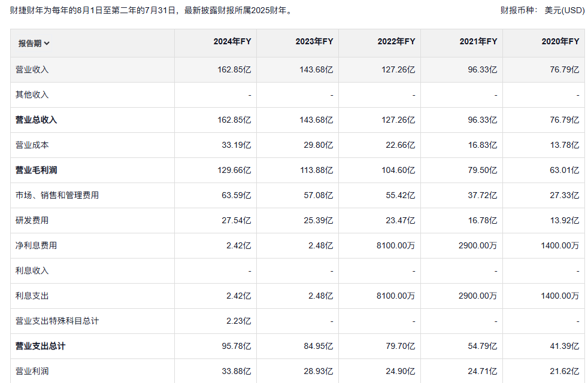This screenshot has height=383, width=588.
Task: Click the 2020年FY 营业利润 value 21.62亿
Action: point(565,371)
